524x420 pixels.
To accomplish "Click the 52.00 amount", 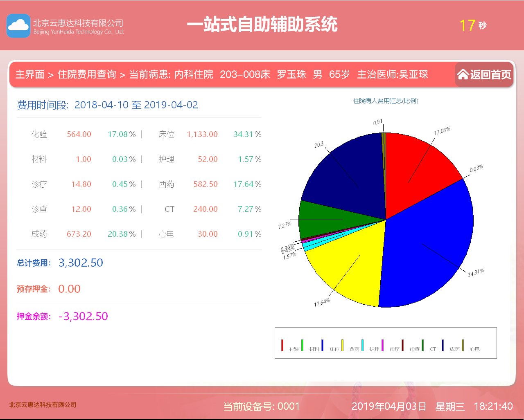I will 208,159.
